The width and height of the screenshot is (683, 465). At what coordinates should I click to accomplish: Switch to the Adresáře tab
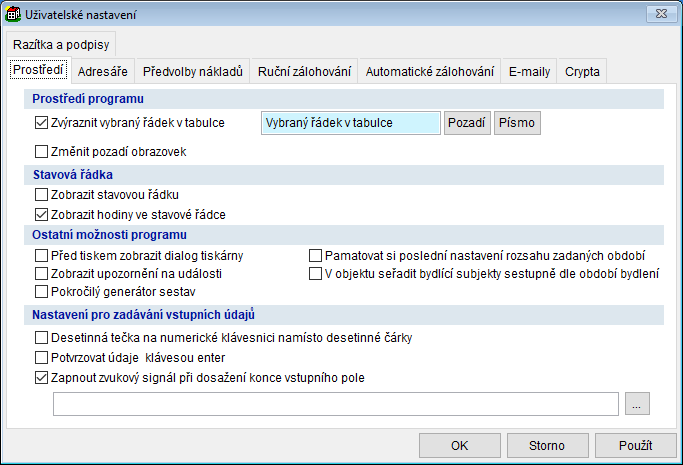click(x=102, y=71)
